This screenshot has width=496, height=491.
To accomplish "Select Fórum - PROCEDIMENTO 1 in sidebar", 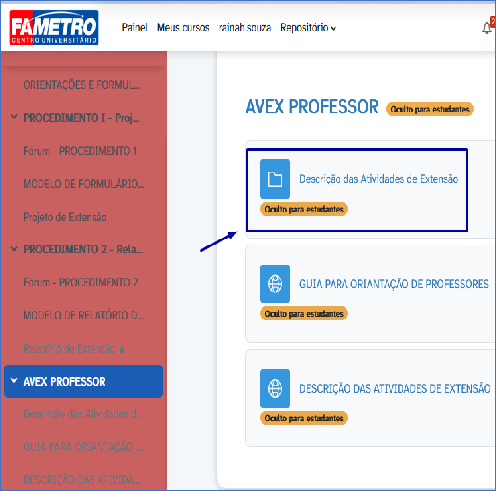I will (80, 151).
